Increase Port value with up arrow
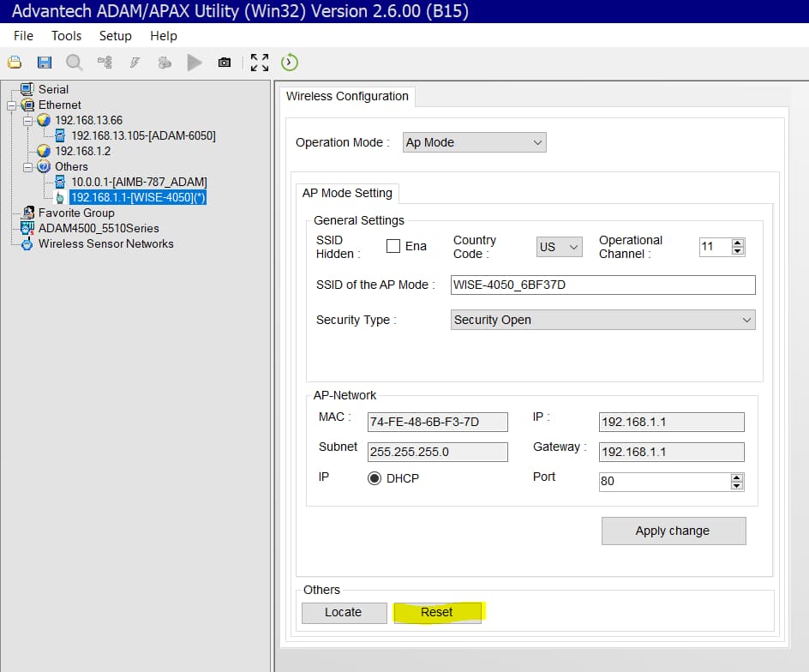 tap(737, 477)
